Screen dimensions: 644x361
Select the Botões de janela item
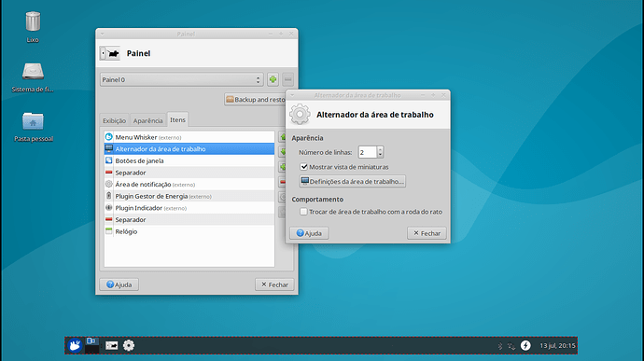point(189,160)
